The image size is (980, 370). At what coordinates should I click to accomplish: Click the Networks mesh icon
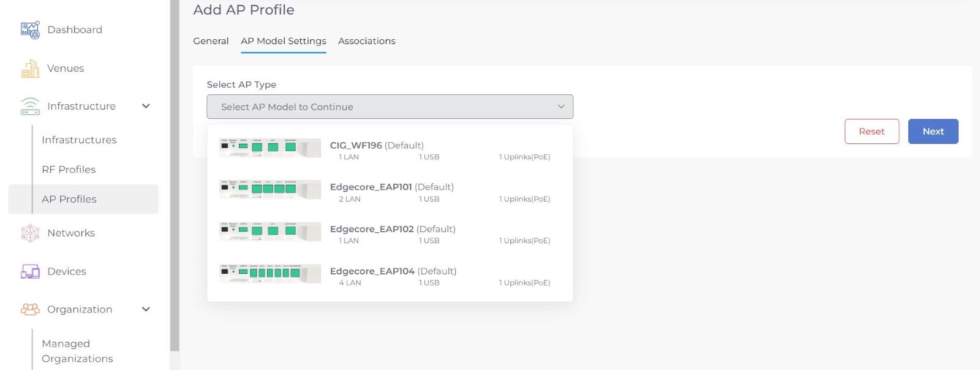pos(30,233)
